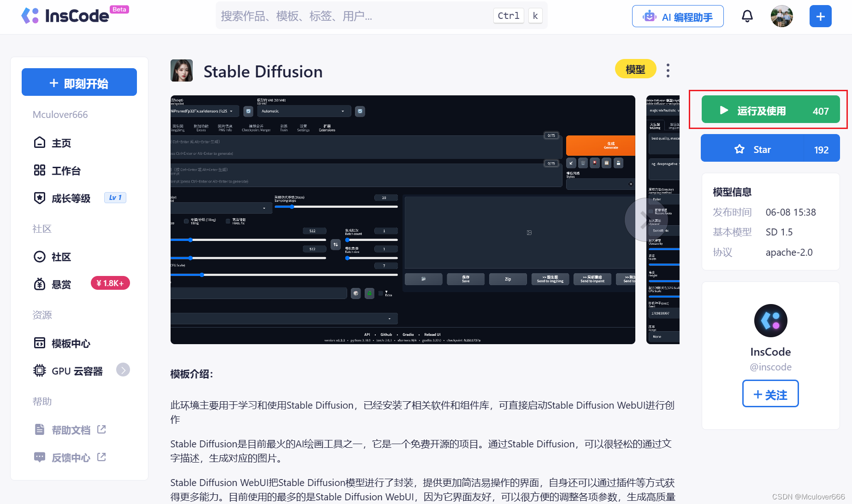Click the orange Generate button in preview

coord(601,146)
